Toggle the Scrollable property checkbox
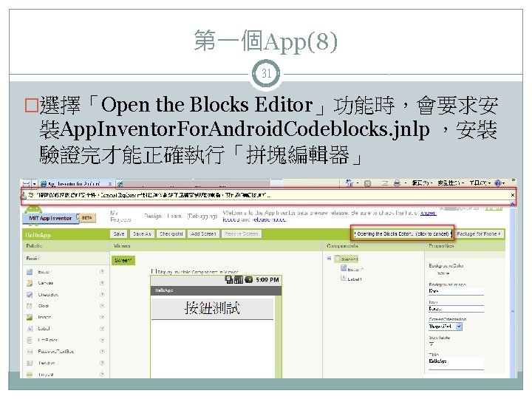Screen dimensions: 532x399 pos(432,344)
